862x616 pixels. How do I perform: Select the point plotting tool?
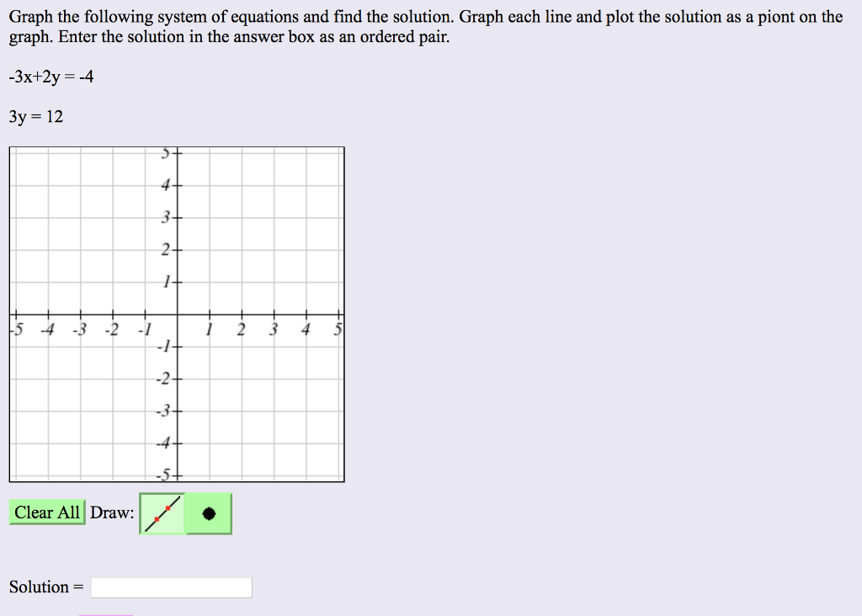(x=208, y=512)
